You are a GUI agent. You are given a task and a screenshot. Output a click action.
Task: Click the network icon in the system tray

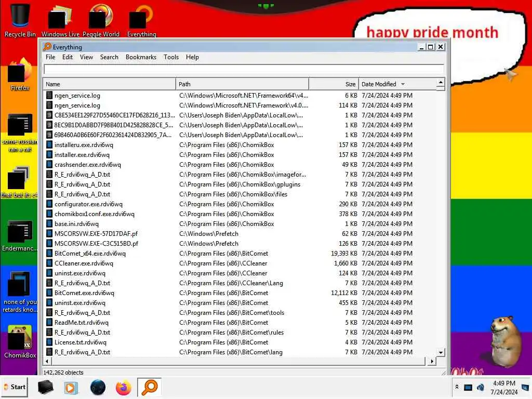pos(468,387)
